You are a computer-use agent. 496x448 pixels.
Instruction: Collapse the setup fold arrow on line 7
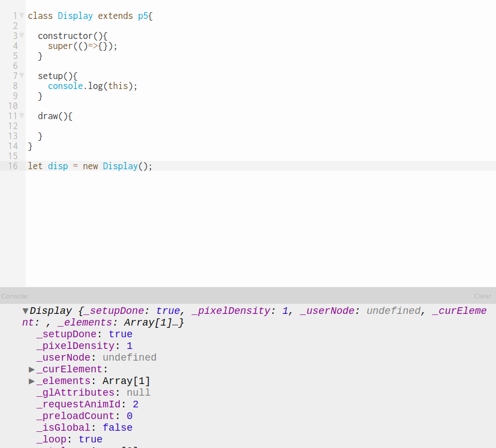[x=22, y=75]
